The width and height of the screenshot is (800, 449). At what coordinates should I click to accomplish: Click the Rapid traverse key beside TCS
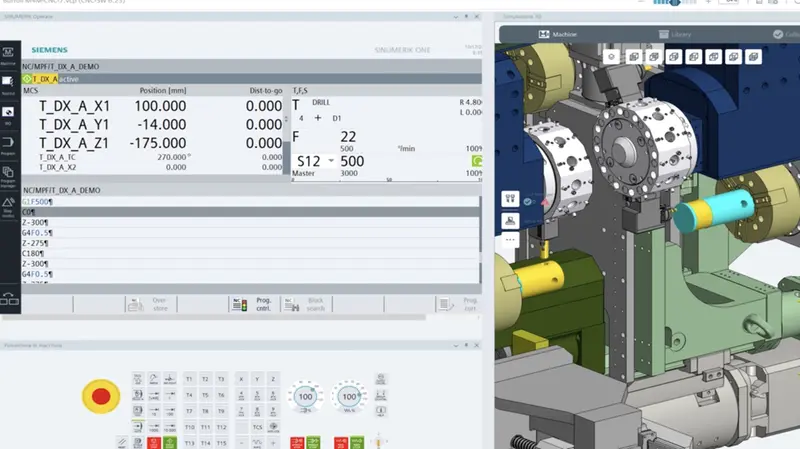tap(273, 428)
